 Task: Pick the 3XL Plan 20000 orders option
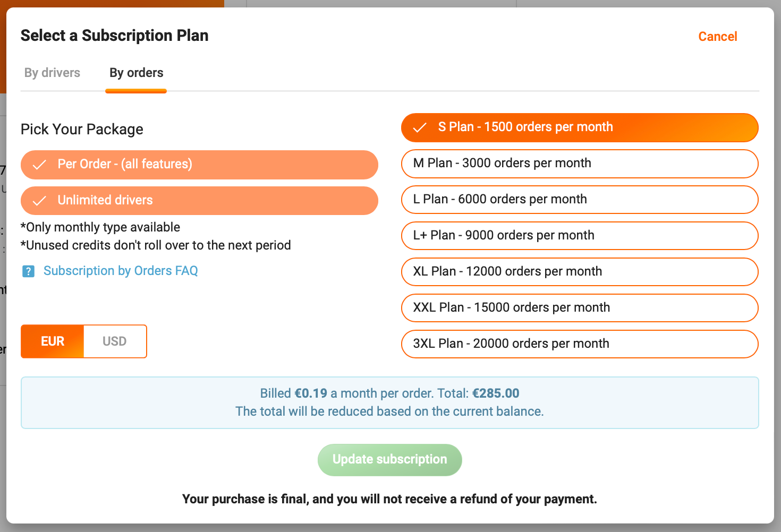[x=579, y=344]
